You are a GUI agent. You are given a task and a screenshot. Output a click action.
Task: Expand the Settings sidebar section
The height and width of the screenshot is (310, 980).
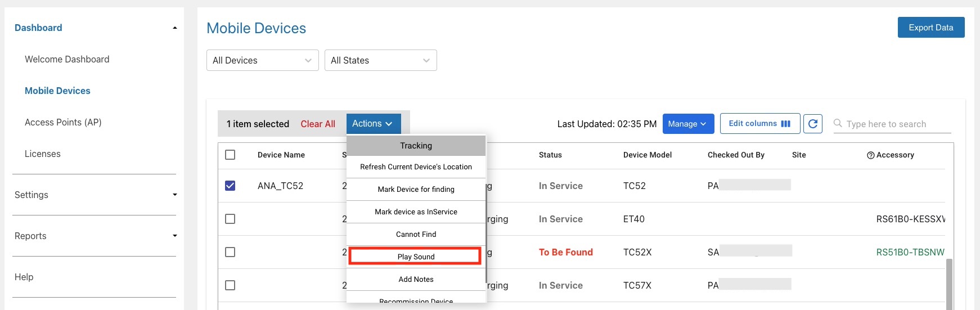pos(94,195)
